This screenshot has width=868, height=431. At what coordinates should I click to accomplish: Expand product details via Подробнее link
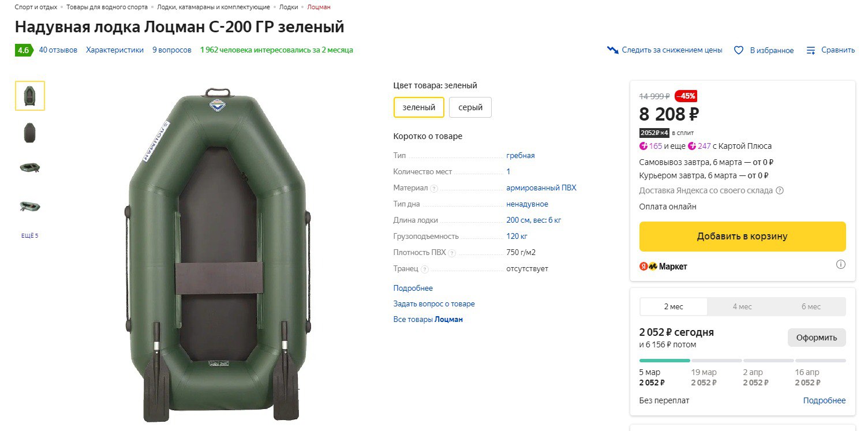click(x=413, y=288)
